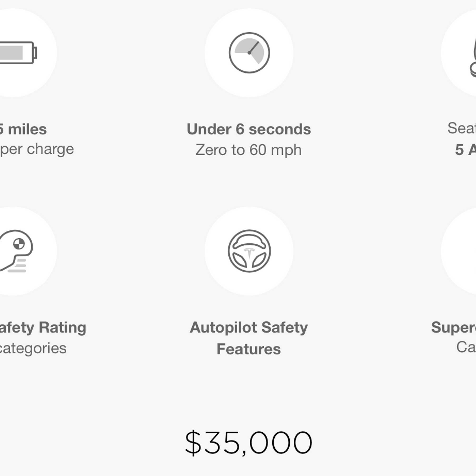The width and height of the screenshot is (476, 476).
Task: Open the 'Safety Rating' heading
Action: tap(43, 328)
